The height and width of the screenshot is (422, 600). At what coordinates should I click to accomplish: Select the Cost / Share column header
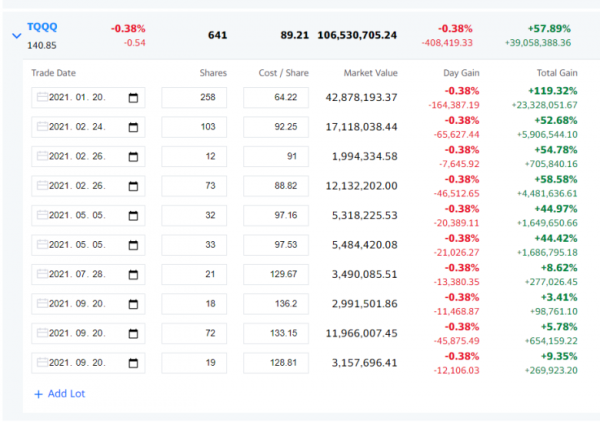click(284, 73)
